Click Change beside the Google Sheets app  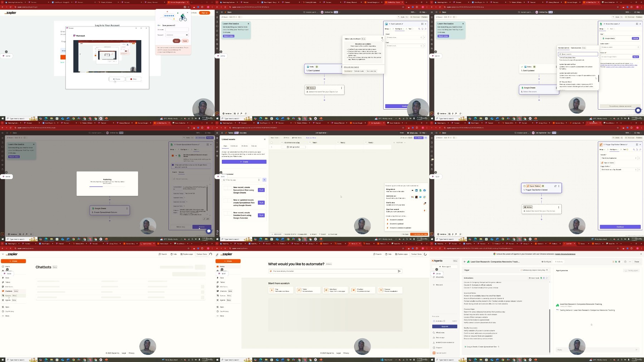click(635, 38)
